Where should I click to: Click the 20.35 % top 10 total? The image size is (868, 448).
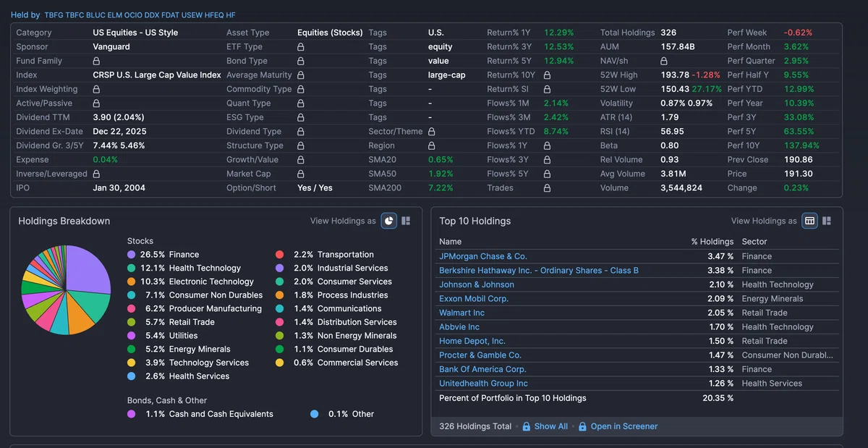pyautogui.click(x=718, y=398)
